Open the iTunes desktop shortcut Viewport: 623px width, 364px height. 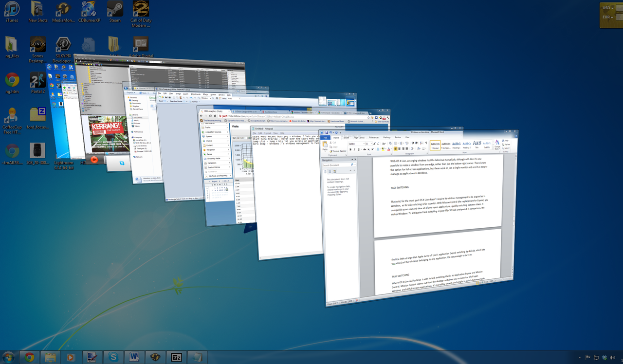click(12, 12)
